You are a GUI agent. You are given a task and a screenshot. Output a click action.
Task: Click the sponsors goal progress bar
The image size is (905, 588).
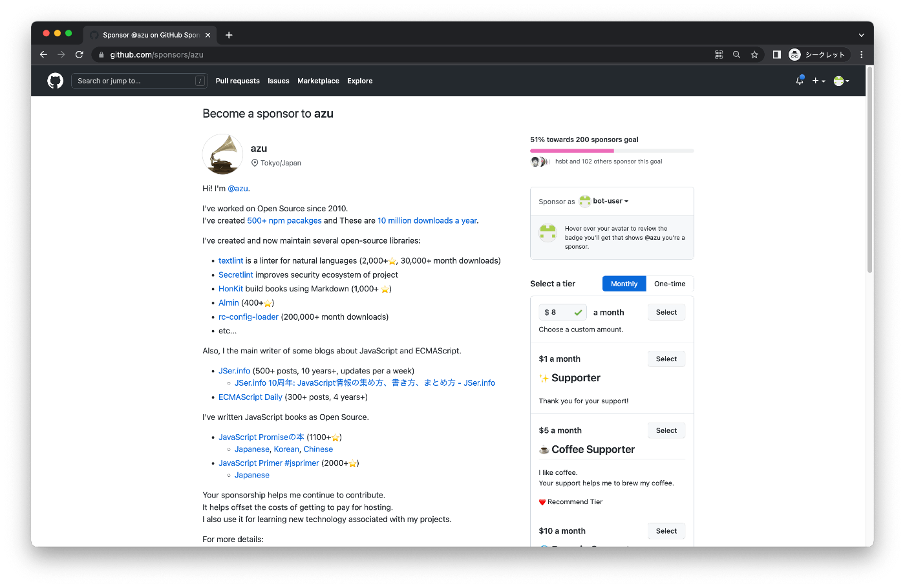click(612, 151)
